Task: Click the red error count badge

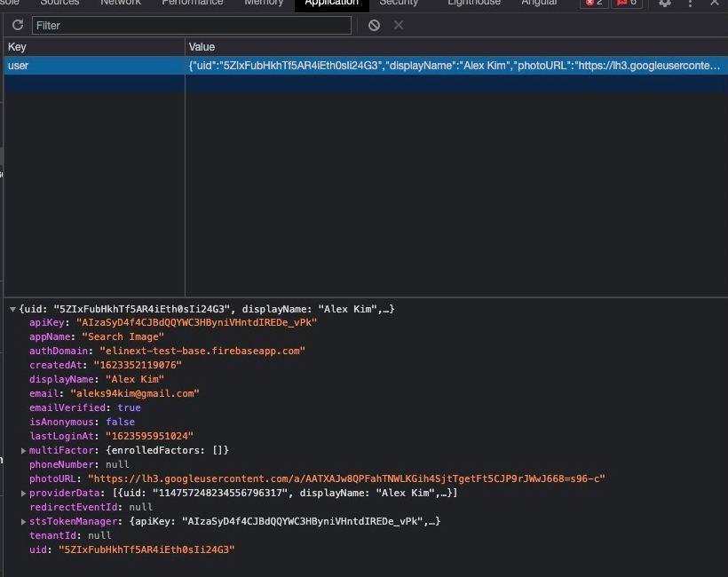Action: point(594,4)
